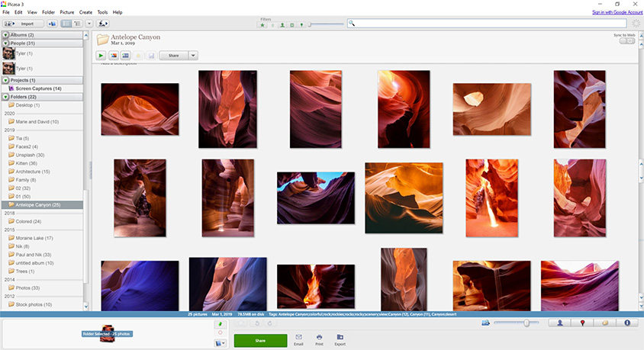The width and height of the screenshot is (644, 350).
Task: Open the Create menu
Action: [x=85, y=12]
